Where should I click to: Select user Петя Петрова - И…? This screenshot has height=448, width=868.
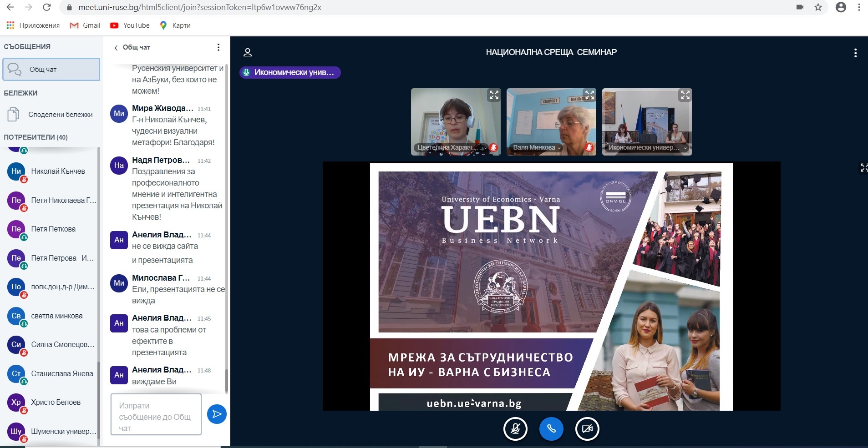point(51,258)
